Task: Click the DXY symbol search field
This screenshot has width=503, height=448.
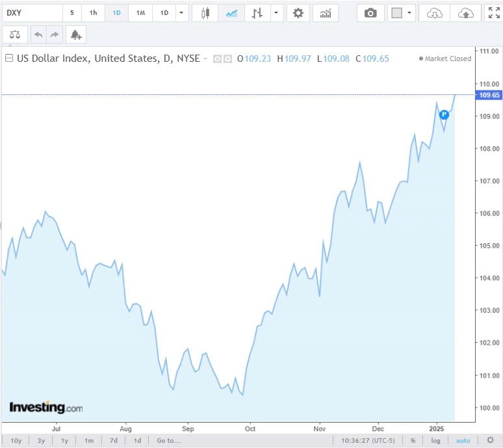Action: click(x=32, y=13)
